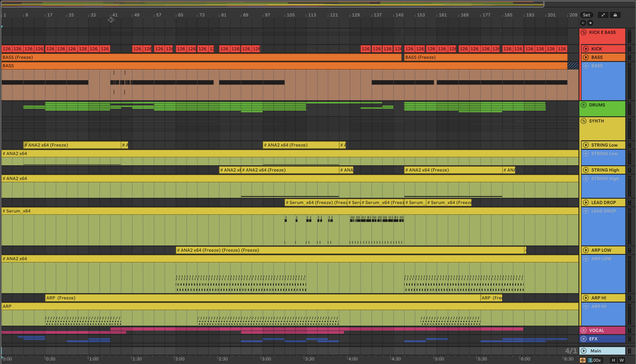
Task: Expand the VOCAL group track
Action: 584,330
